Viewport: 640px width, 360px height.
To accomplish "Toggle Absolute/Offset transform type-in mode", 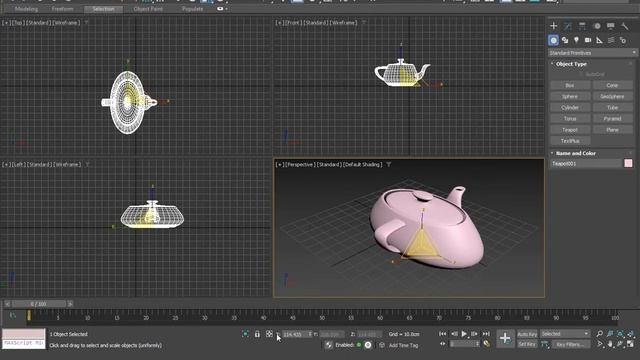I will (269, 334).
